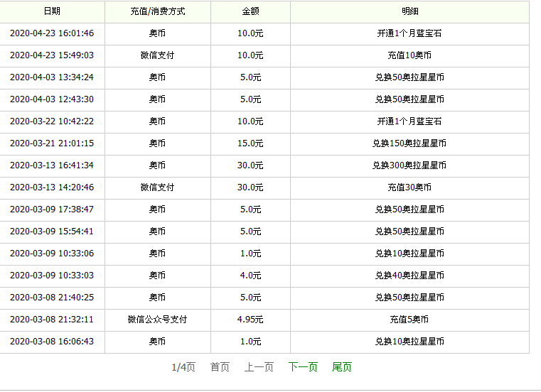
Task: Click the date 2020-03-08 16:06:43 cell
Action: click(x=52, y=342)
